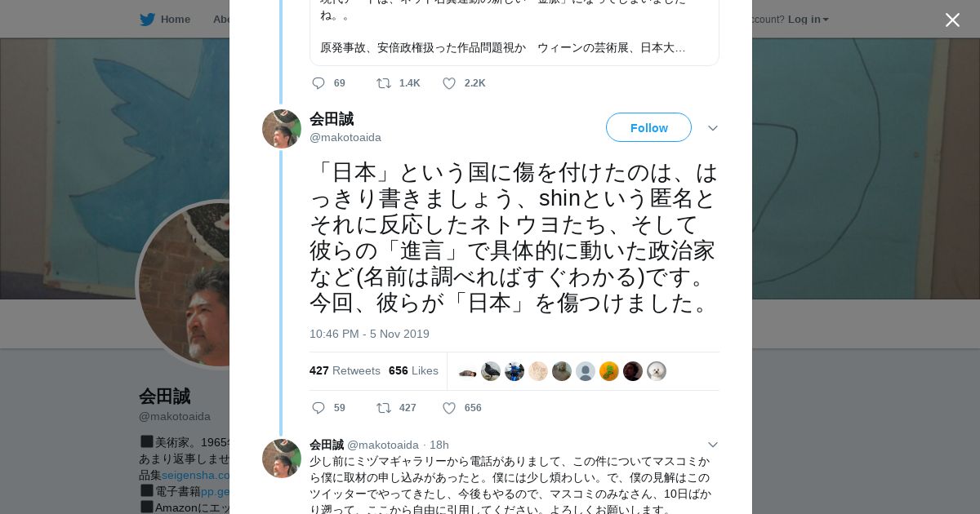Close the tweet overlay with X

(952, 20)
